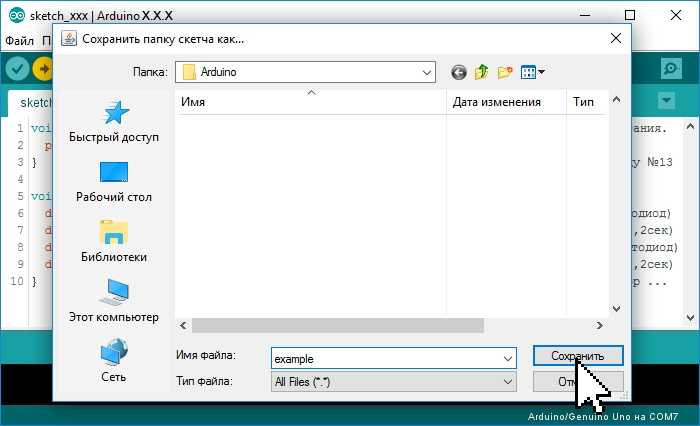The image size is (700, 426).
Task: Select the sketch tab in Arduino editor
Action: [30, 103]
